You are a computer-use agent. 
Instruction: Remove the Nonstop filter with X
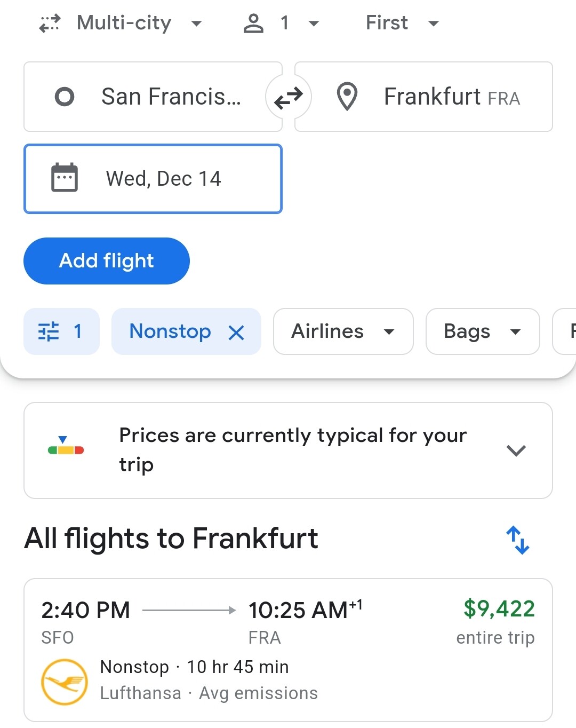(x=236, y=333)
